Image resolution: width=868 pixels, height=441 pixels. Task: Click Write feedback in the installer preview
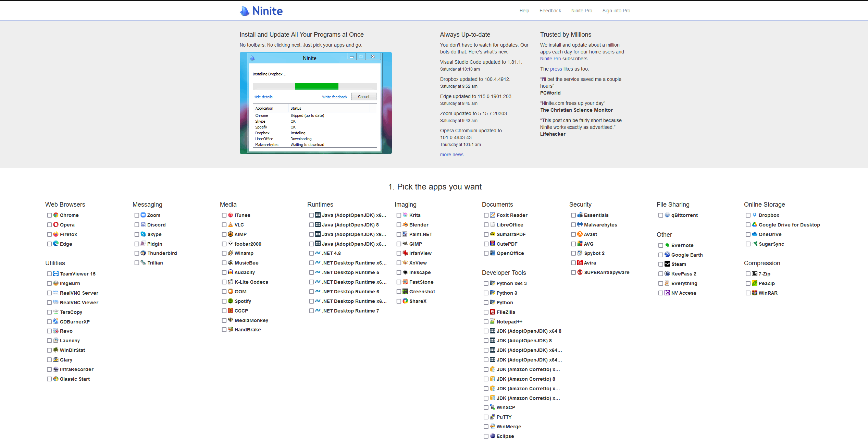pyautogui.click(x=335, y=97)
